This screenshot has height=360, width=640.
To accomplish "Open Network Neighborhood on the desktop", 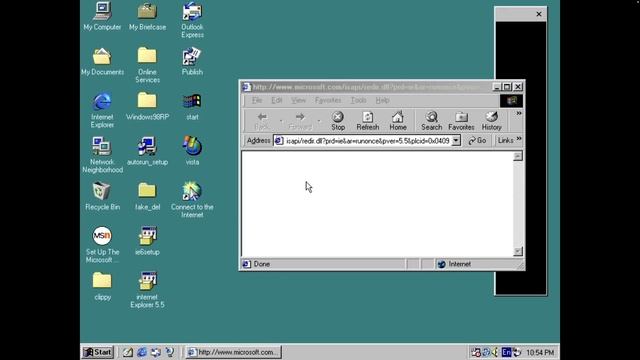I will 102,155.
